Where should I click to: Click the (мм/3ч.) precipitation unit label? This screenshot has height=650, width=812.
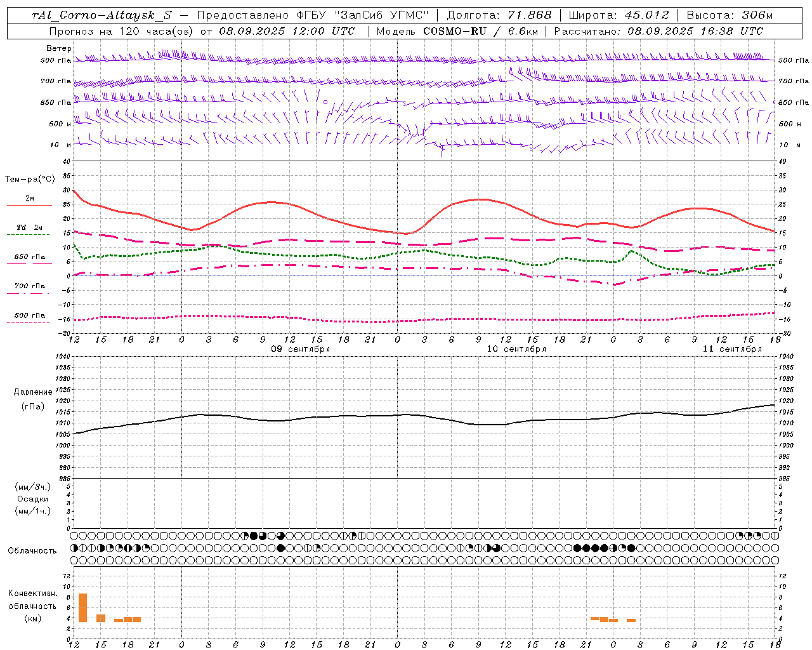pyautogui.click(x=33, y=487)
